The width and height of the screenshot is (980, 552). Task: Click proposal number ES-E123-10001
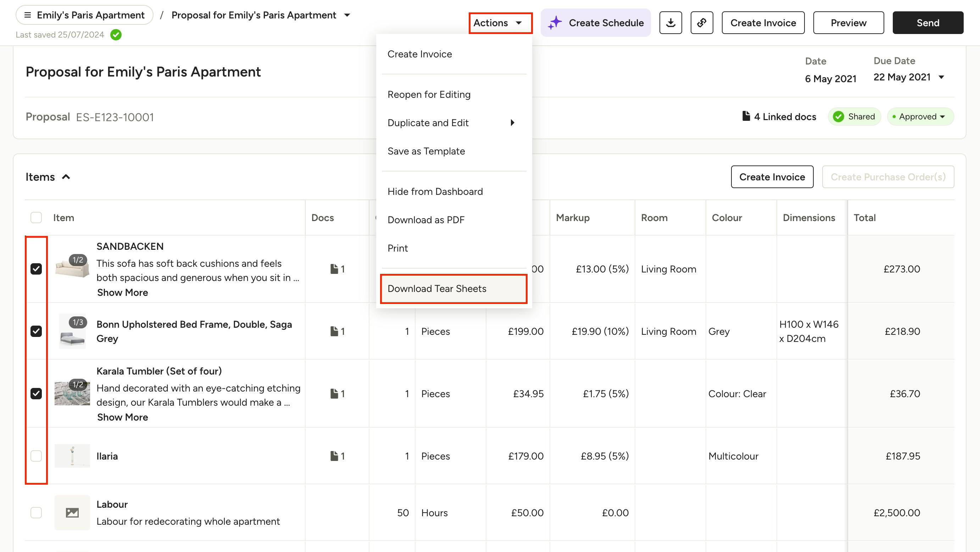[x=115, y=117]
